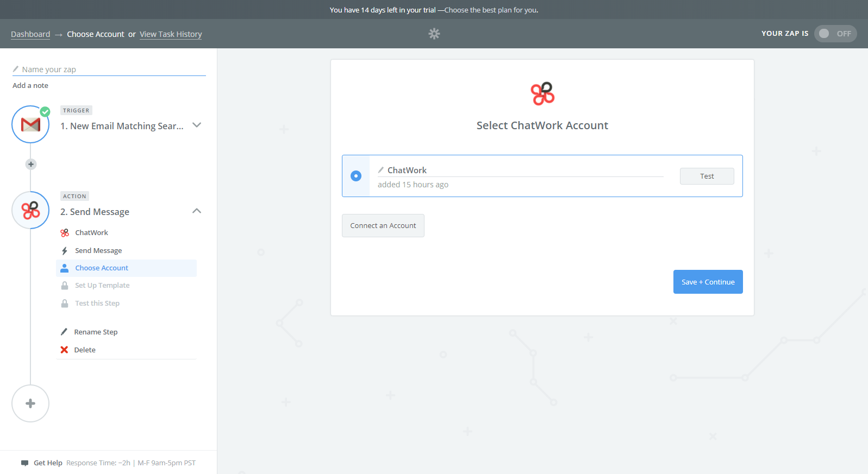Click the pencil icon beside Rename Step
This screenshot has height=474, width=868.
[64, 332]
